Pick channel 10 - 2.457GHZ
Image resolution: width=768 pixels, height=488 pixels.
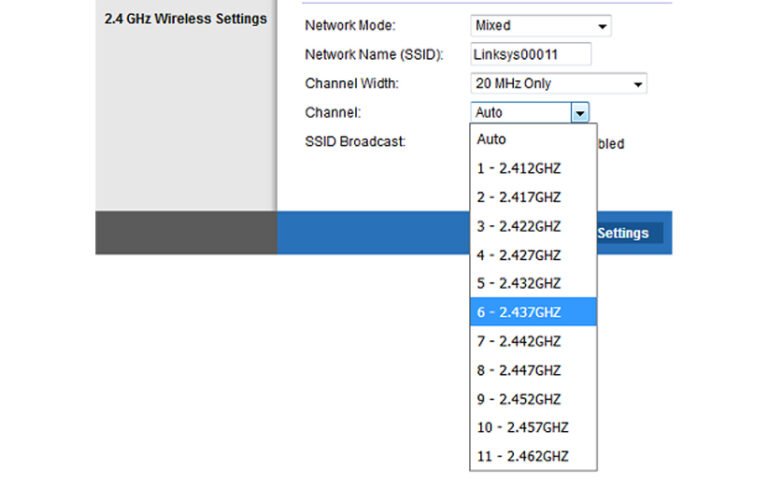coord(533,428)
